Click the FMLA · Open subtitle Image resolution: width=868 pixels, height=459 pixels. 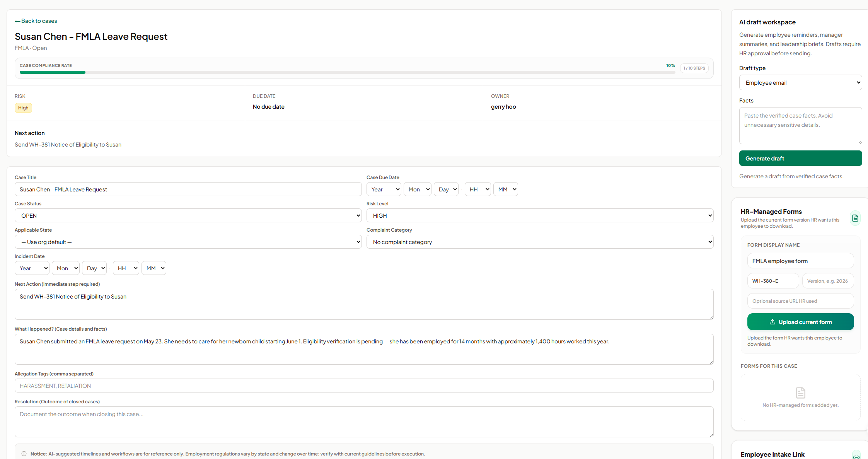pyautogui.click(x=31, y=48)
